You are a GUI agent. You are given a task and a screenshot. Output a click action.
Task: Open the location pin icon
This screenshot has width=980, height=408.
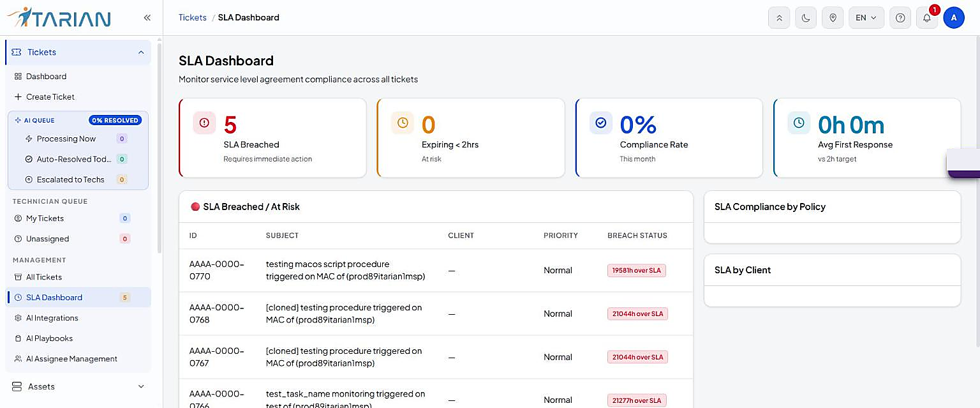[833, 18]
